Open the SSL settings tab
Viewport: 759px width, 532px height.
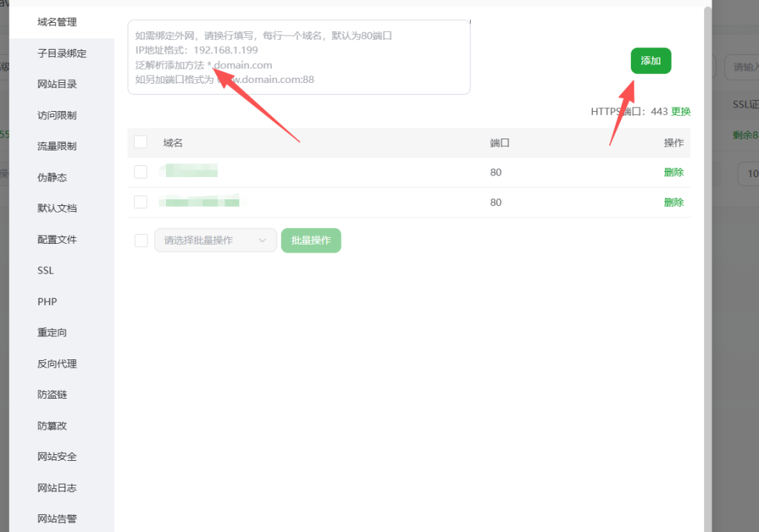coord(44,270)
